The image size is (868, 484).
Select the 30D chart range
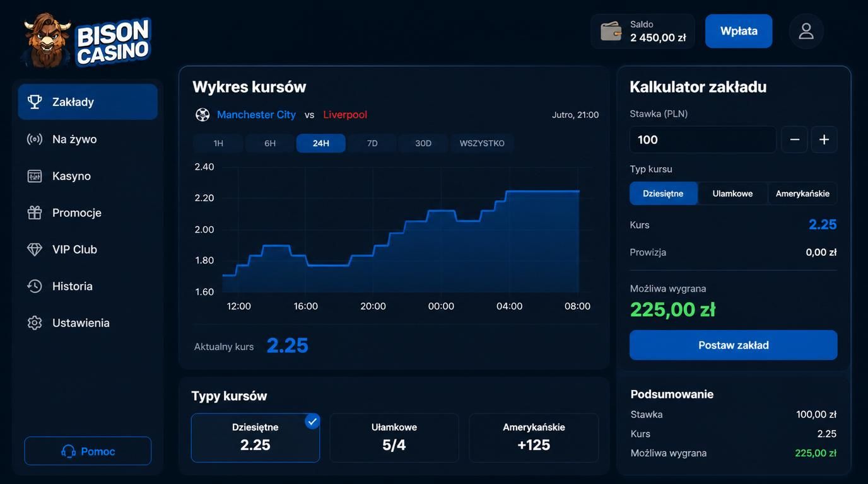click(x=423, y=143)
